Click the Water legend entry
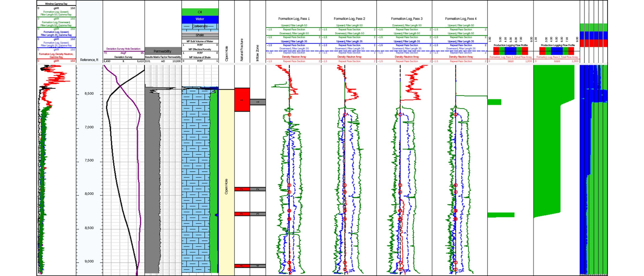The width and height of the screenshot is (644, 276). [x=200, y=19]
